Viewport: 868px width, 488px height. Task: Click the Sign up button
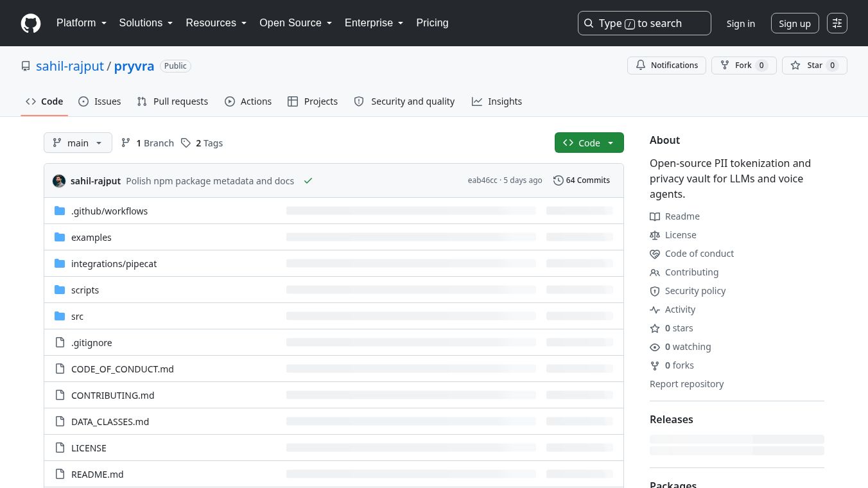(795, 23)
